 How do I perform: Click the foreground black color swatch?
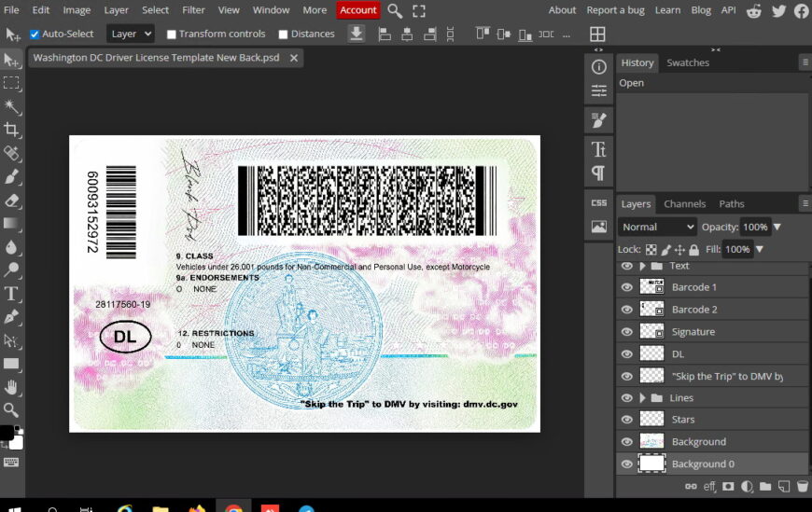click(x=6, y=433)
